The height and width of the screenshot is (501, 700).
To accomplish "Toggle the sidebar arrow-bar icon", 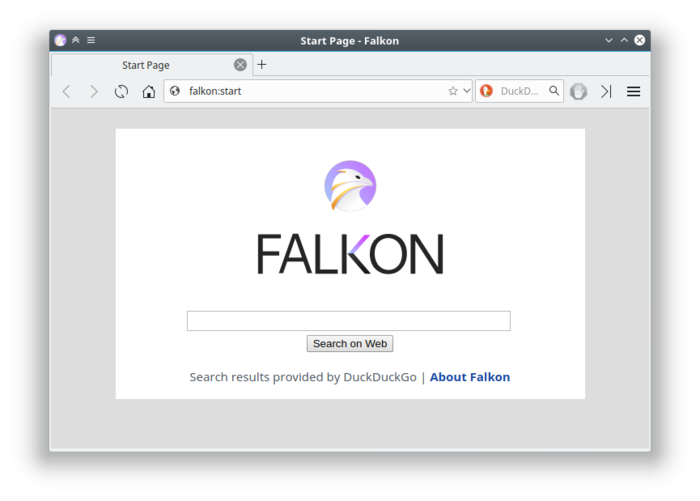I will coord(606,92).
